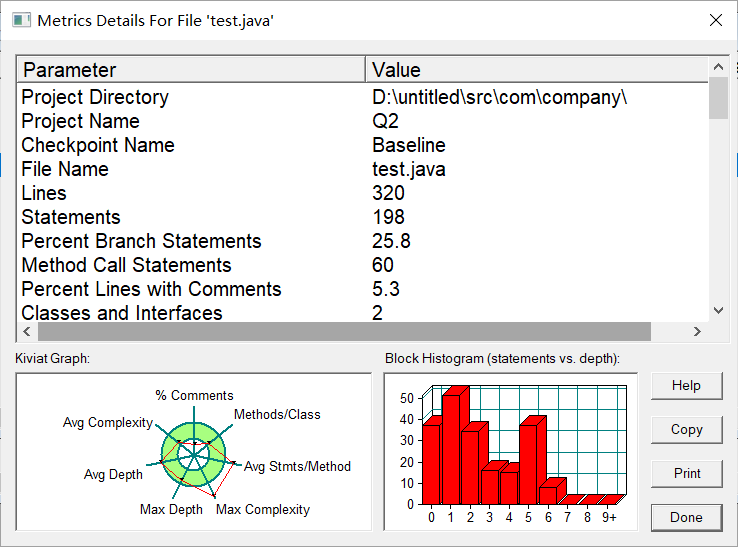
Task: Close the Metrics Details window
Action: 716,20
